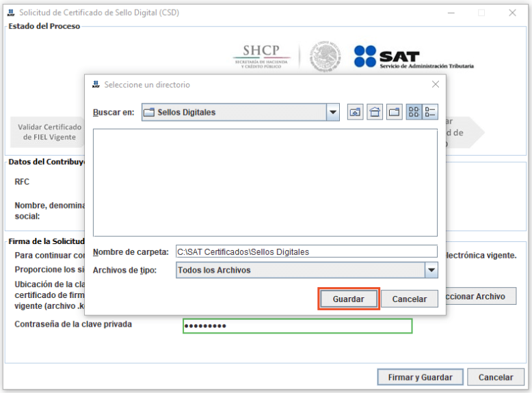
Task: Create a new folder with toolbar icon
Action: tap(395, 113)
